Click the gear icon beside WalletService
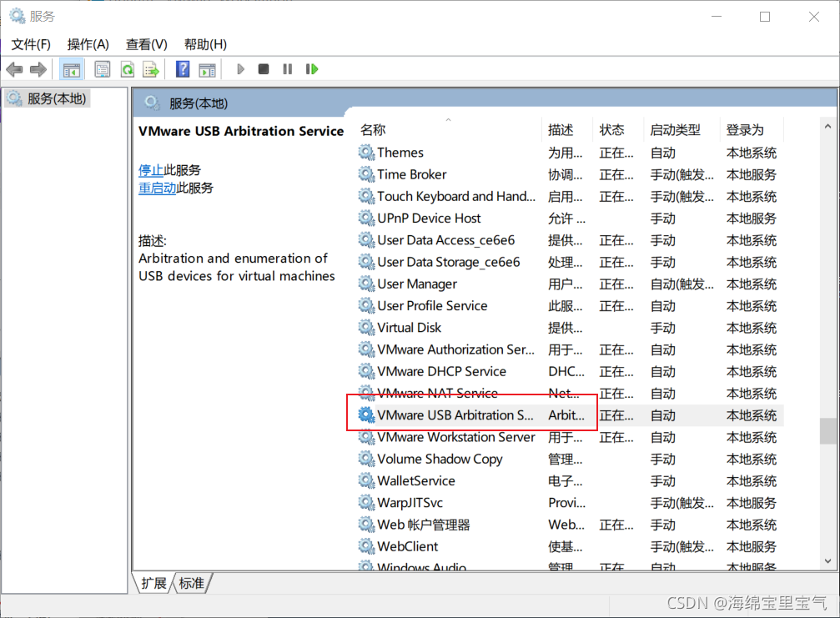This screenshot has width=840, height=618. [x=366, y=481]
